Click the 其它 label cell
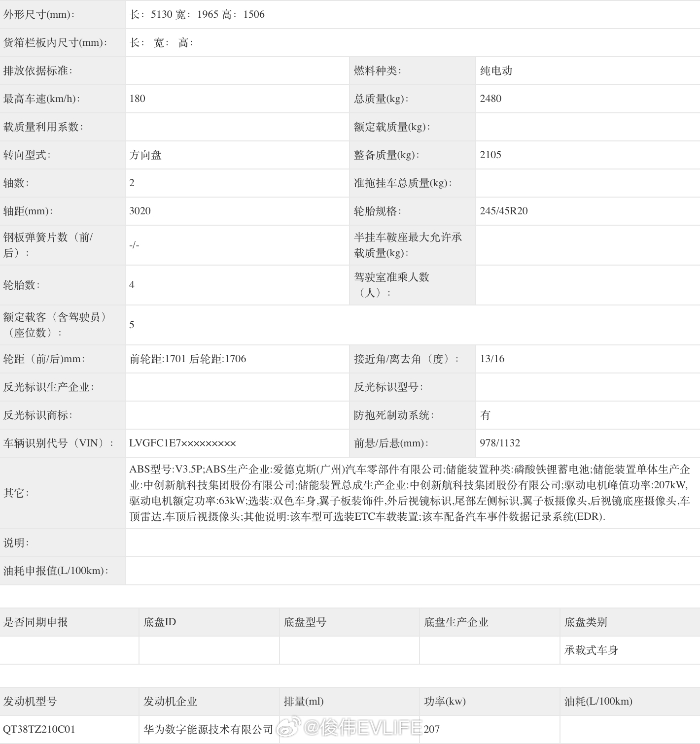The width and height of the screenshot is (700, 744). (62, 493)
